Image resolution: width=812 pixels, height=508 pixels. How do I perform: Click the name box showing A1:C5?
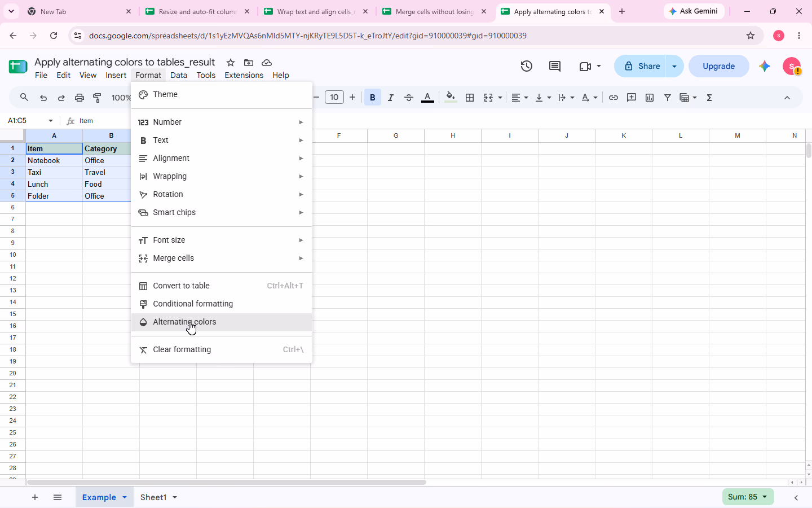(25, 121)
